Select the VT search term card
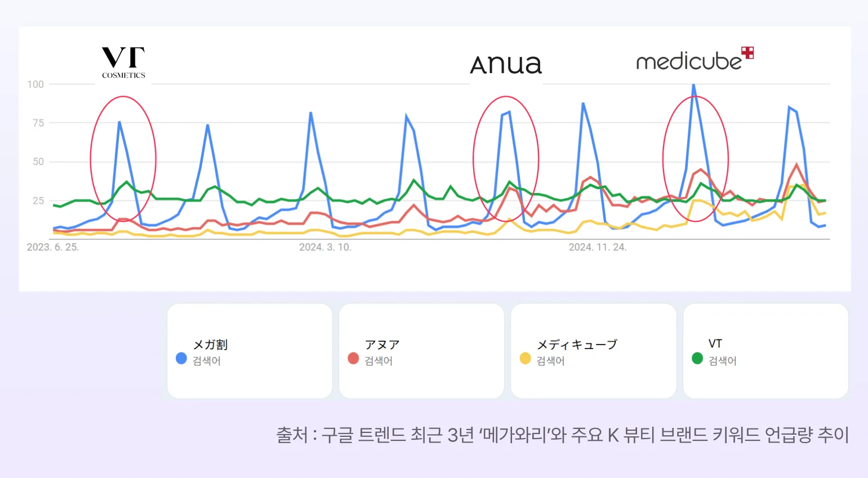The width and height of the screenshot is (868, 478). 765,351
